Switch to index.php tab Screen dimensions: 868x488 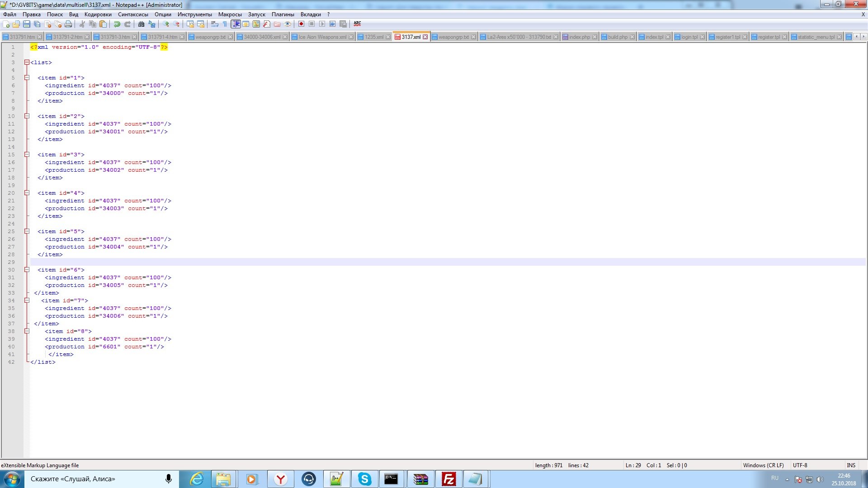tap(580, 37)
